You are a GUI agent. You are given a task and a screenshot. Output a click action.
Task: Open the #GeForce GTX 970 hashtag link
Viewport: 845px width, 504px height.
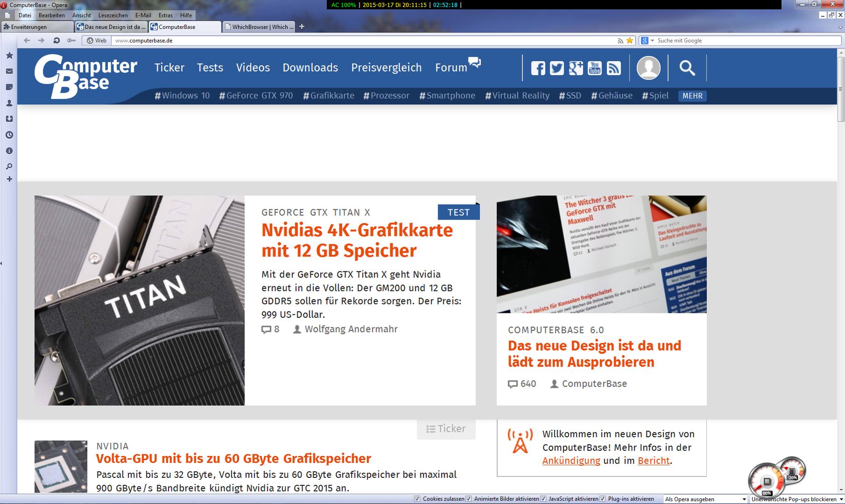(256, 96)
